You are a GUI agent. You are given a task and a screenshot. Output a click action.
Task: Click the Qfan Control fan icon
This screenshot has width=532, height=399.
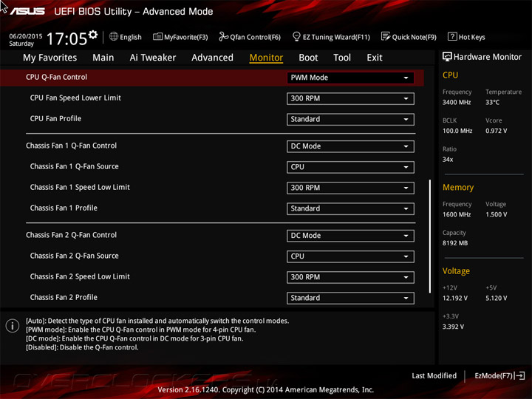point(224,36)
